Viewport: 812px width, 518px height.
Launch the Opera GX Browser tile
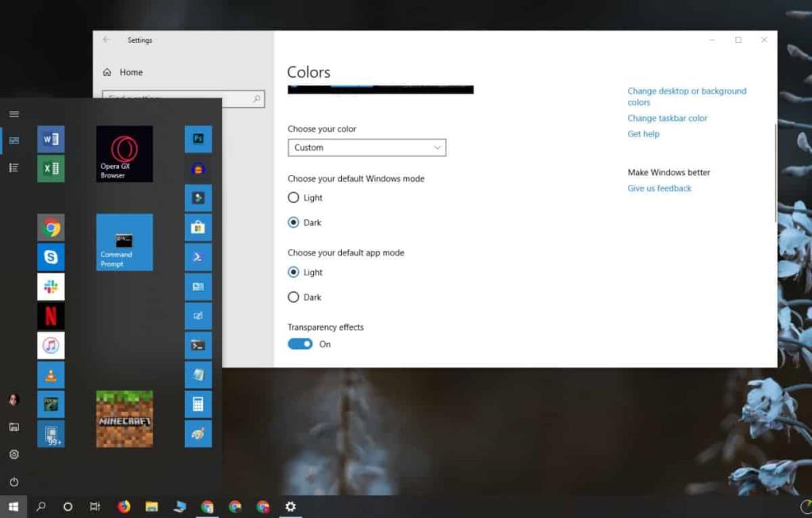point(124,152)
